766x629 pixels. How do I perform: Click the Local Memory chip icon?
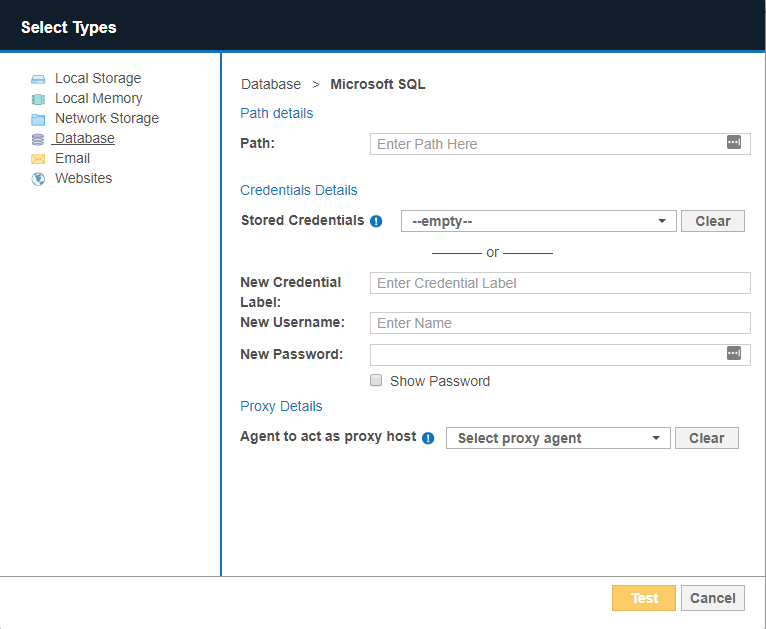click(38, 99)
